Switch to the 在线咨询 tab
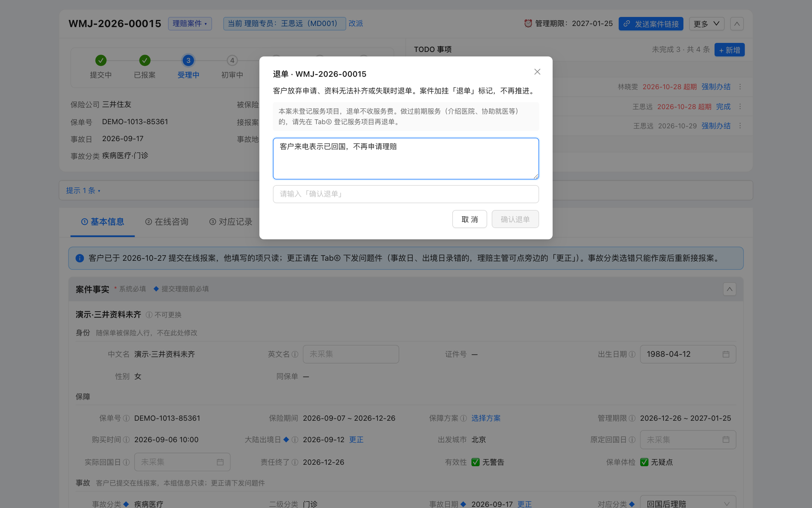The width and height of the screenshot is (812, 508). pyautogui.click(x=167, y=222)
